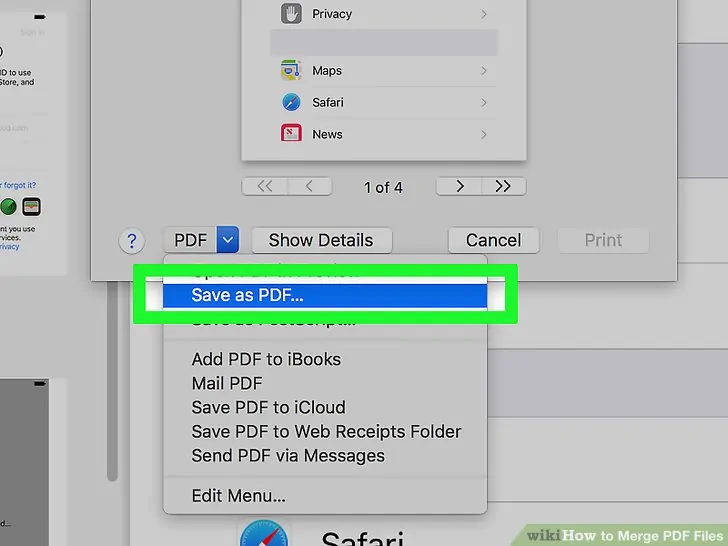This screenshot has width=728, height=546.
Task: Click the Wallet icon in left pane
Action: [x=32, y=207]
